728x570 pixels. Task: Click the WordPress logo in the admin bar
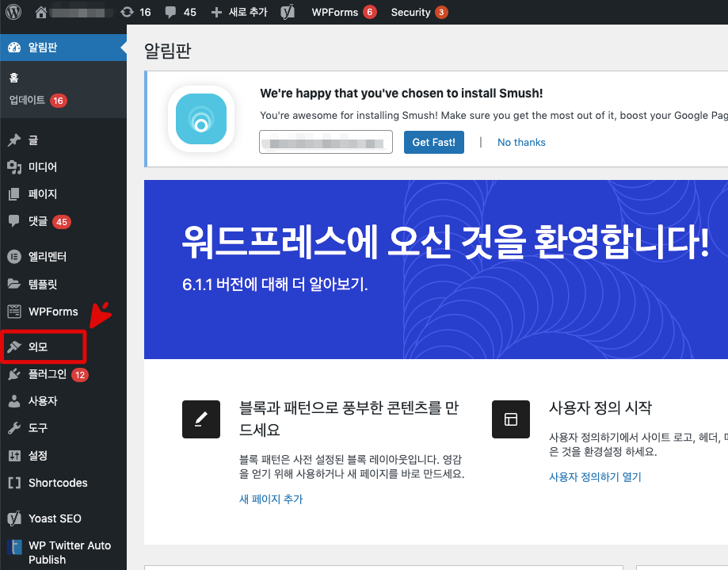point(13,12)
